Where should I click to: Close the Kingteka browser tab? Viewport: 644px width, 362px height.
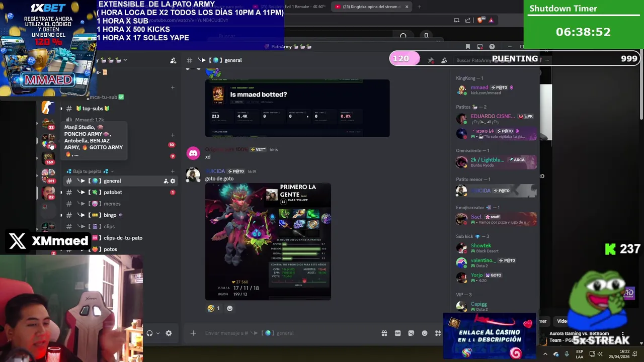407,7
